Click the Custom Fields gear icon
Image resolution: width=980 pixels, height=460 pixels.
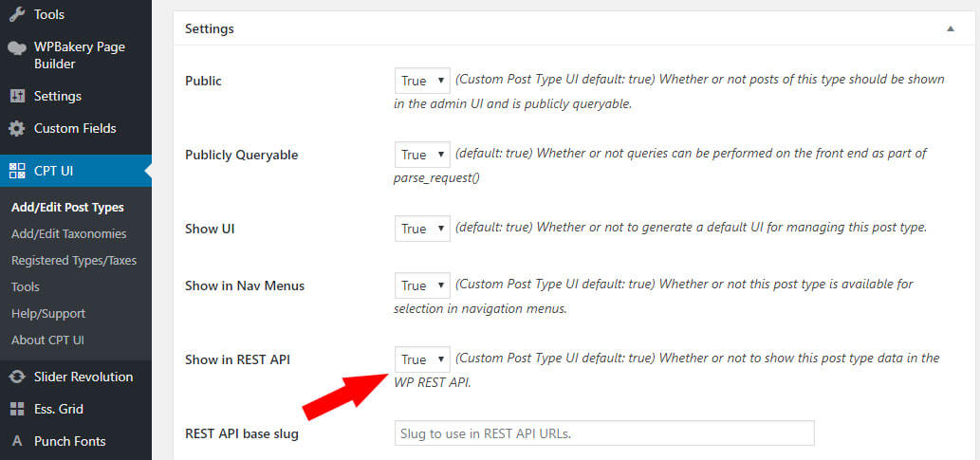(x=17, y=129)
